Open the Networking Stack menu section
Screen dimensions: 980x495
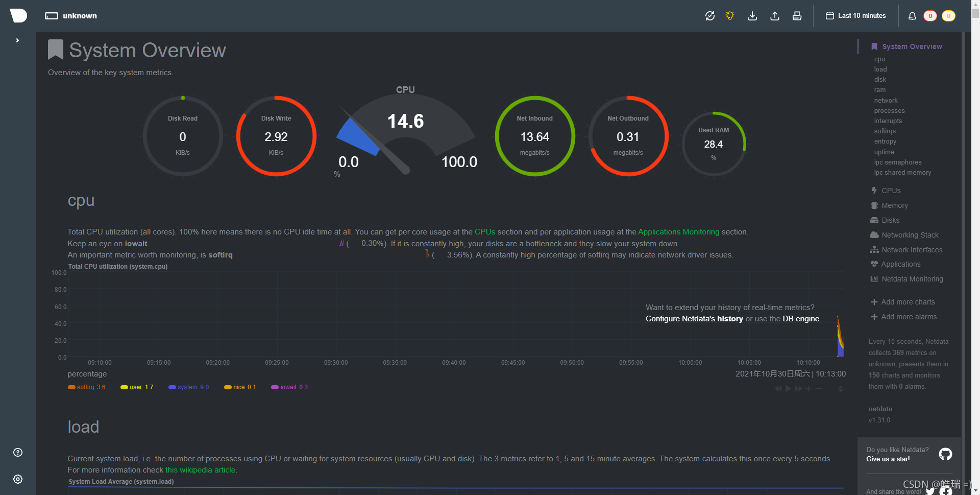(x=904, y=235)
